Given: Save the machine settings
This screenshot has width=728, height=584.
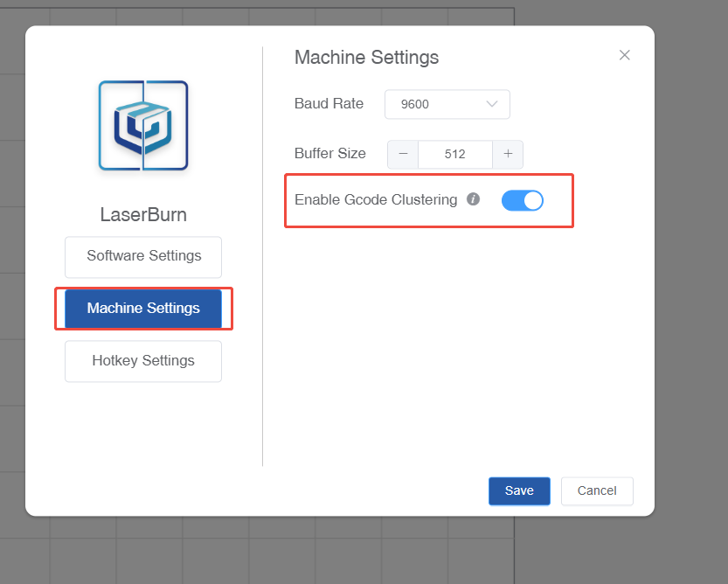Looking at the screenshot, I should pyautogui.click(x=519, y=490).
